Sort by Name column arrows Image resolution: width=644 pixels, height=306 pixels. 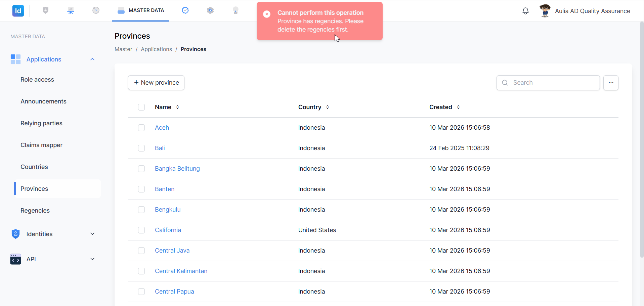tap(177, 107)
